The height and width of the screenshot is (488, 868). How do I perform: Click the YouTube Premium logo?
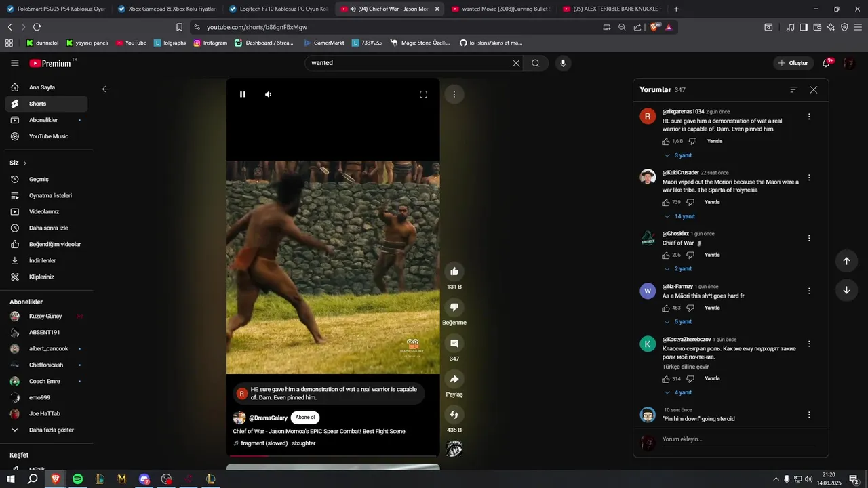[50, 63]
